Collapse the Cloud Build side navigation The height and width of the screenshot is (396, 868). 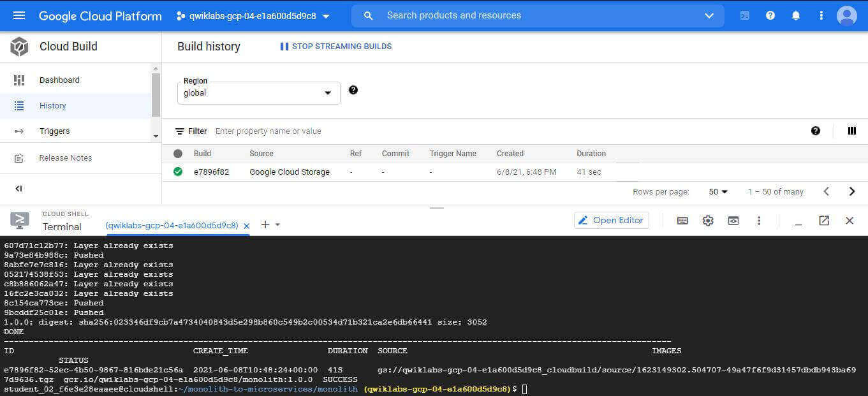click(19, 189)
